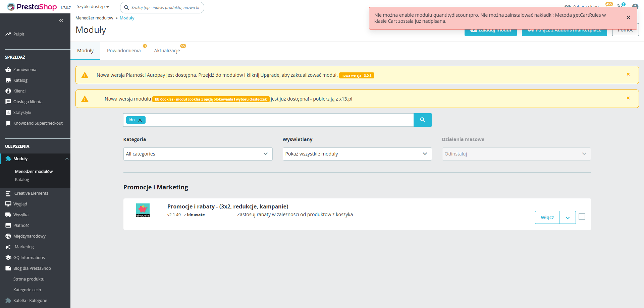Collapse the Moduły submenu chevron in sidebar
The width and height of the screenshot is (644, 308).
[x=67, y=159]
